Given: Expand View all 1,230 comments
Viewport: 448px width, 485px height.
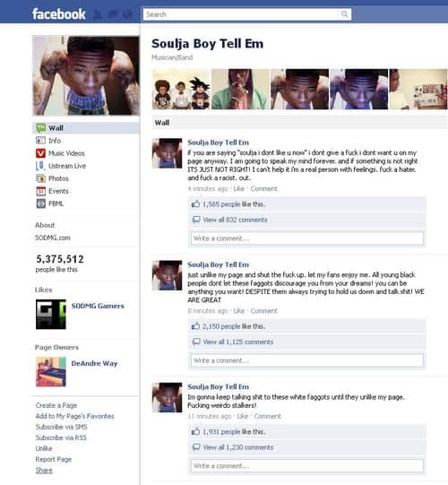Looking at the screenshot, I should [238, 447].
